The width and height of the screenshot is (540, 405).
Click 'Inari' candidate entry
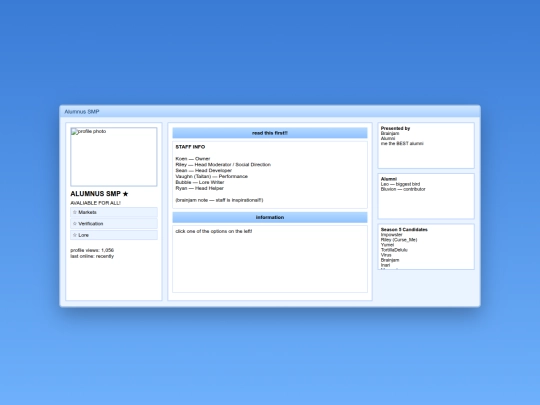pyautogui.click(x=385, y=265)
